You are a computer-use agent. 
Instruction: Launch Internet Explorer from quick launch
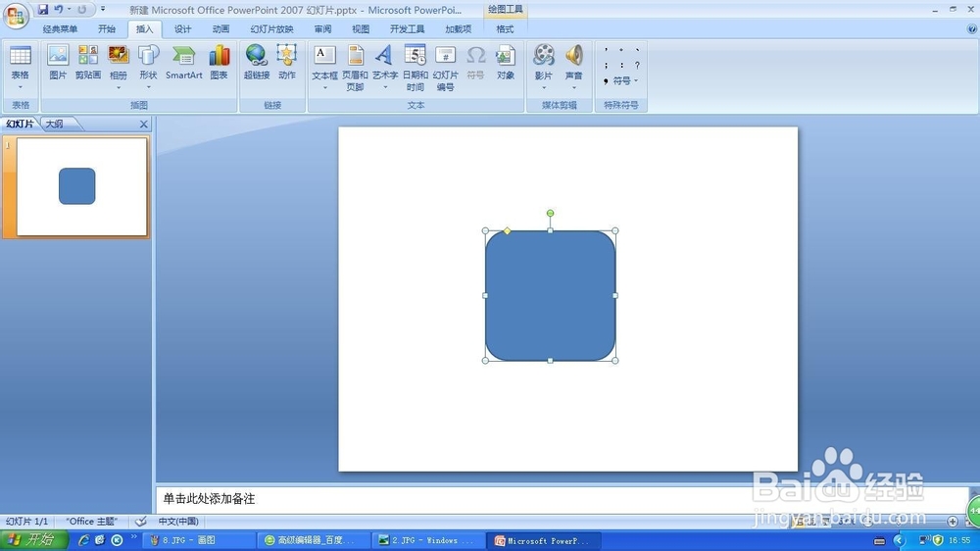(83, 540)
